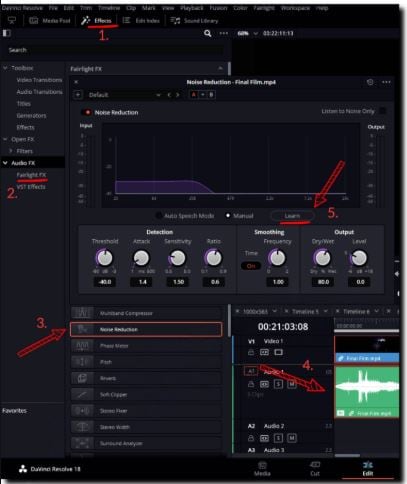
Task: Select the Noise Reduction effect in list
Action: (146, 329)
